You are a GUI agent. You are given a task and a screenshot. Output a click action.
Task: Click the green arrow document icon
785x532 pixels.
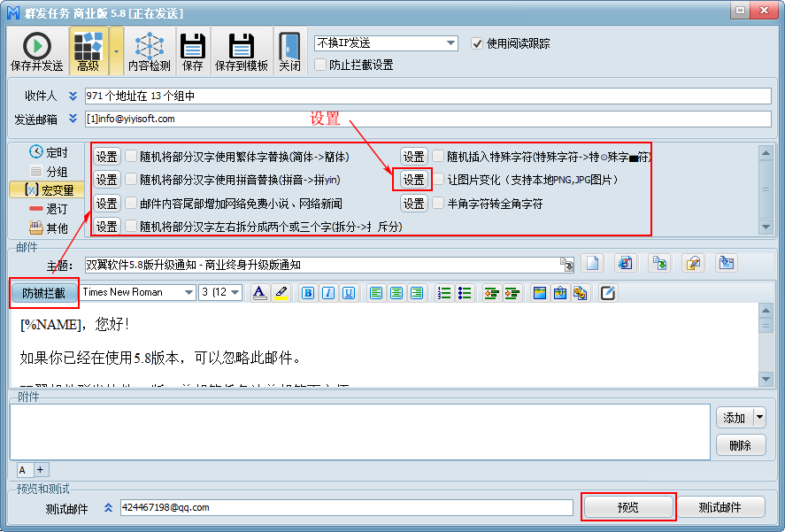point(659,263)
